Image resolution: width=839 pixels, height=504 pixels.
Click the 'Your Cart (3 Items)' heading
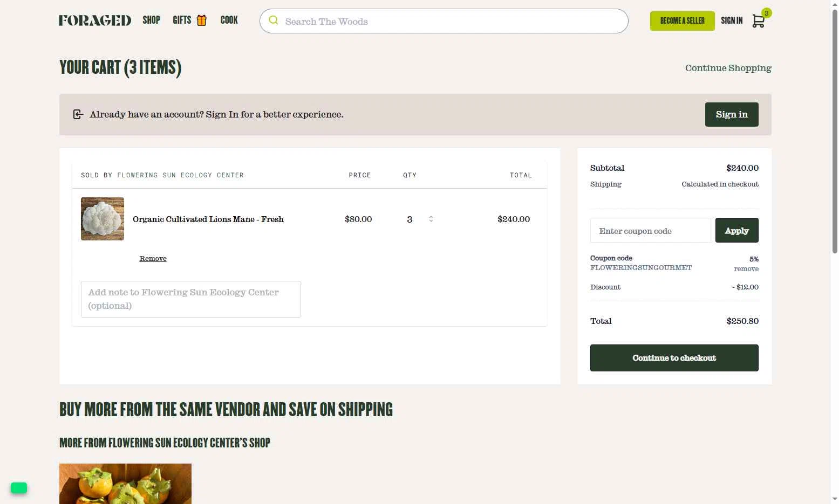pyautogui.click(x=120, y=68)
